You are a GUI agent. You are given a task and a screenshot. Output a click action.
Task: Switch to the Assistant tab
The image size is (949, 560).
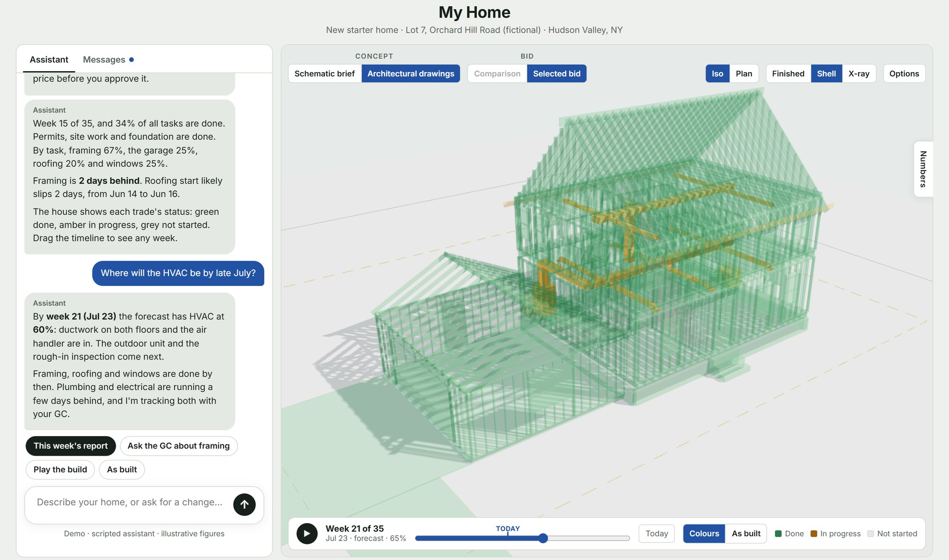coord(49,60)
